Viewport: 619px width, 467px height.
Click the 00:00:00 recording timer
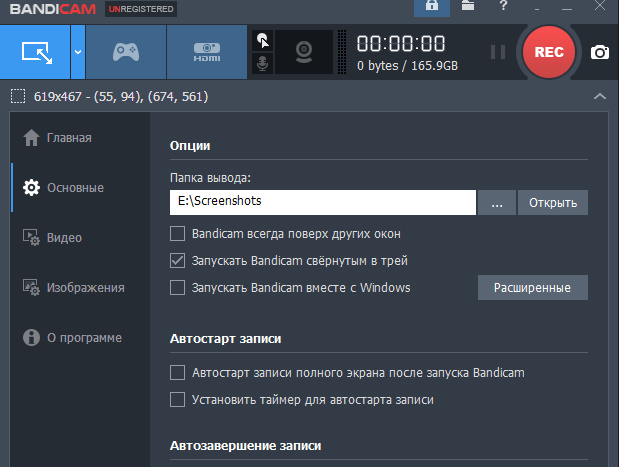(401, 43)
